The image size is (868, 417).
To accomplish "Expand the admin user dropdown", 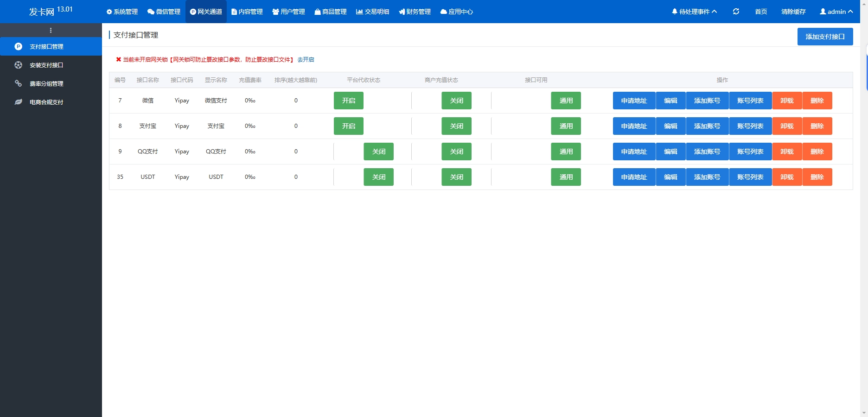I will [836, 12].
